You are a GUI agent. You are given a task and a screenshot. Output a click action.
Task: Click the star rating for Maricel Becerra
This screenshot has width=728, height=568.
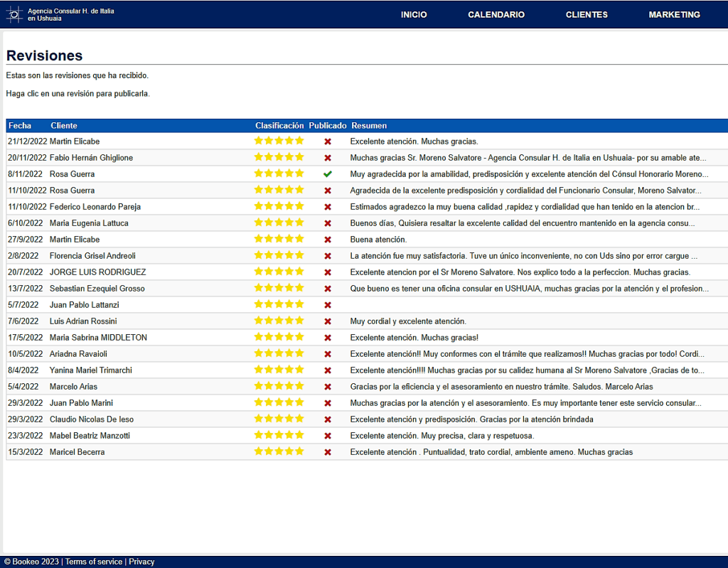[279, 451]
